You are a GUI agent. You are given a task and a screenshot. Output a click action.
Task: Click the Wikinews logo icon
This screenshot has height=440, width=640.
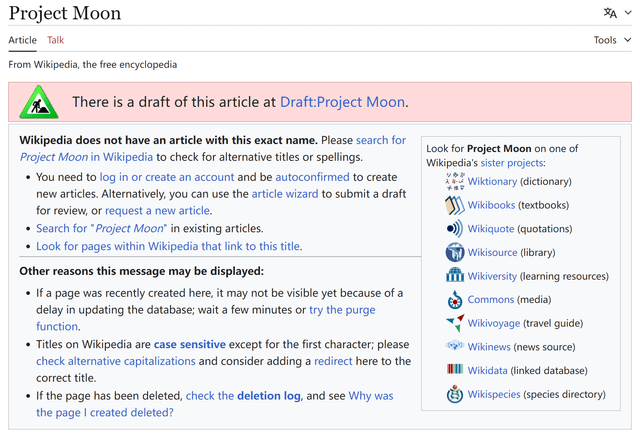[x=455, y=346]
